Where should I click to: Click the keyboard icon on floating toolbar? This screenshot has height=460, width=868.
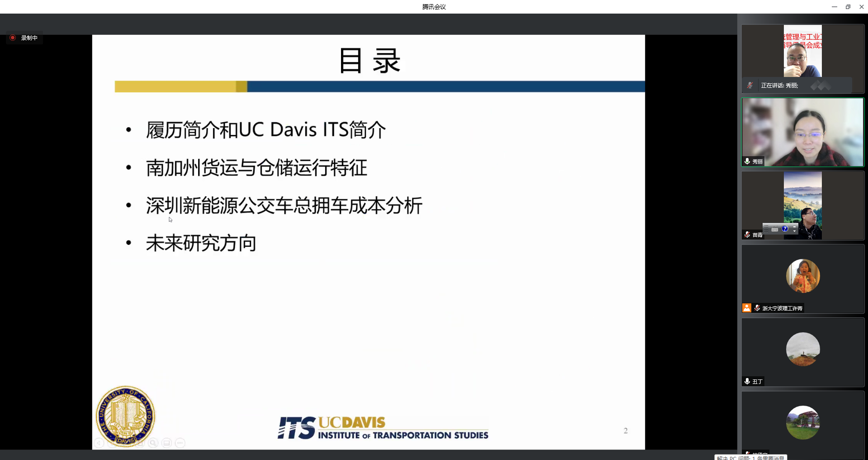coord(775,230)
